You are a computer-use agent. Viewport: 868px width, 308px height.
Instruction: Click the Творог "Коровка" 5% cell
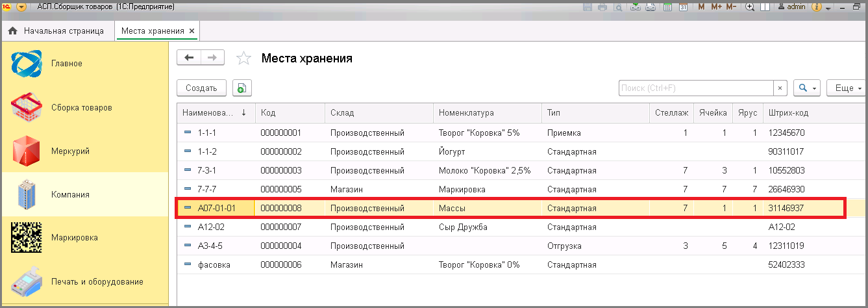(487, 133)
